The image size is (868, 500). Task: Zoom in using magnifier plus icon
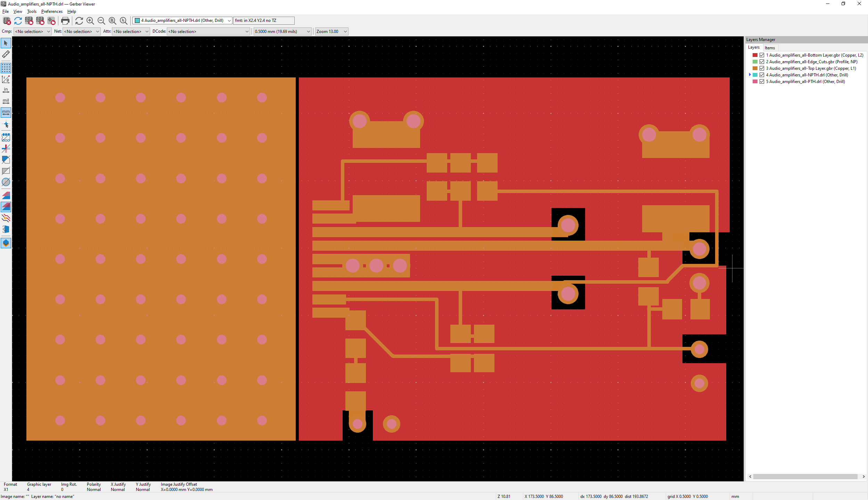click(90, 21)
